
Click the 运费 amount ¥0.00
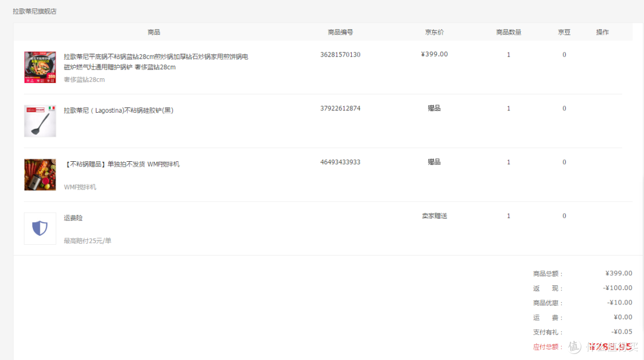(x=623, y=317)
